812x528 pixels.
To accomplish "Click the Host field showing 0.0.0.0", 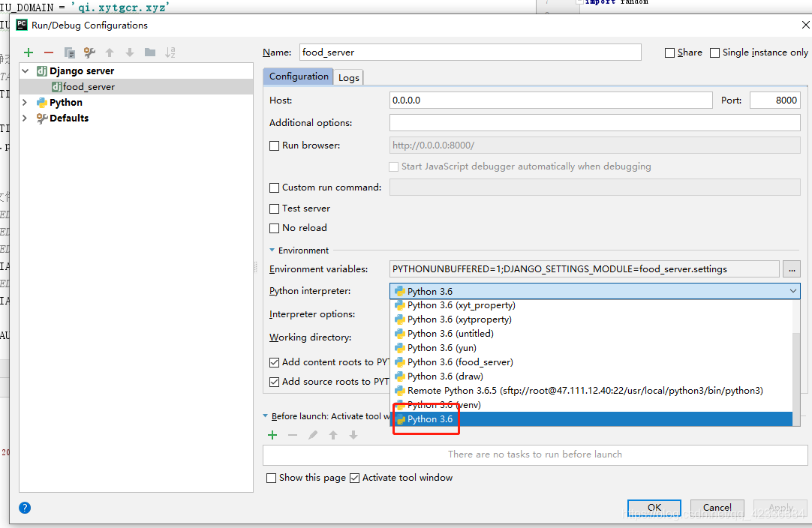I will [551, 100].
